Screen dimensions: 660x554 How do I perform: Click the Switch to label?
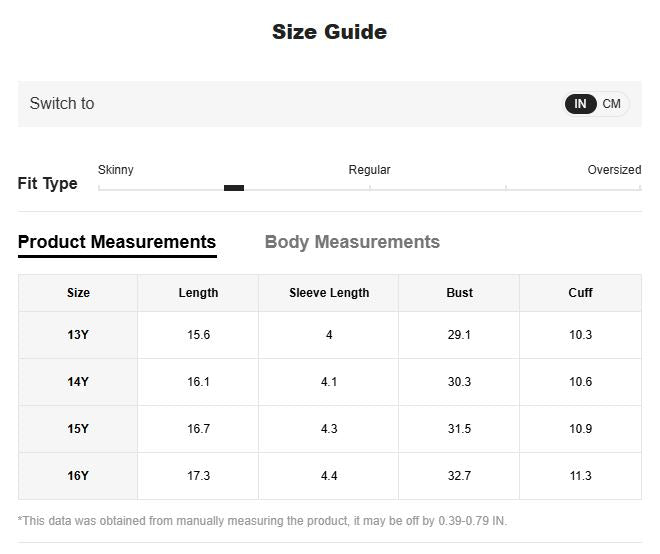pyautogui.click(x=62, y=104)
